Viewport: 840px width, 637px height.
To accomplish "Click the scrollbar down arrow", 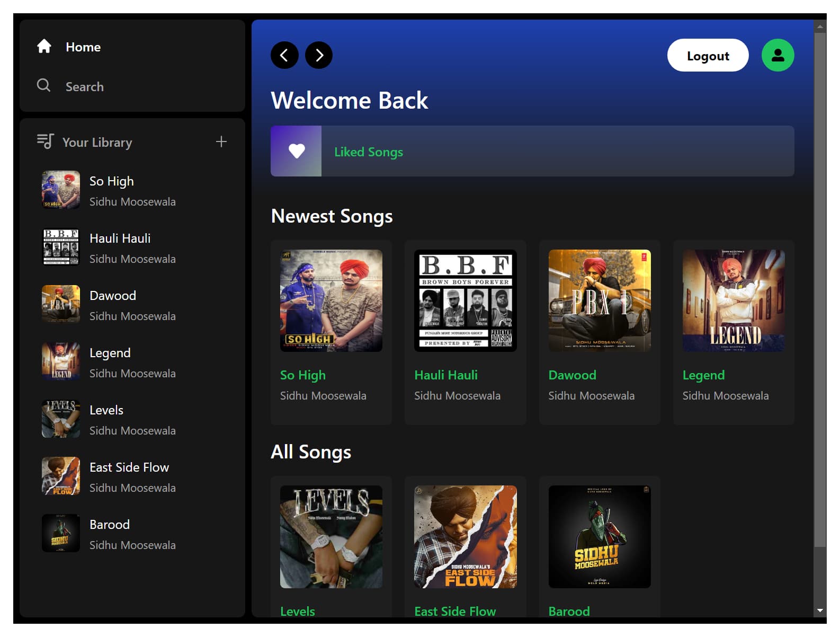I will click(x=820, y=611).
